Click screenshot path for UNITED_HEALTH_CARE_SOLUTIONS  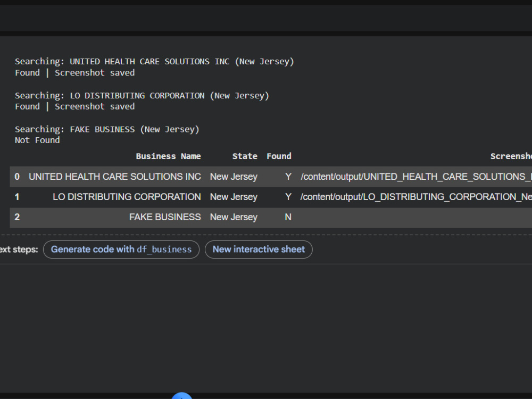(416, 177)
